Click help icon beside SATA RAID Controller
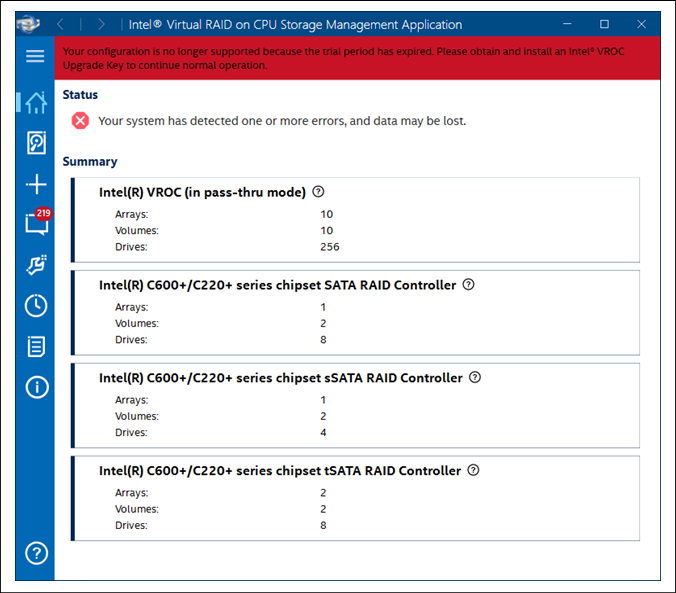This screenshot has width=676, height=593. click(x=469, y=285)
